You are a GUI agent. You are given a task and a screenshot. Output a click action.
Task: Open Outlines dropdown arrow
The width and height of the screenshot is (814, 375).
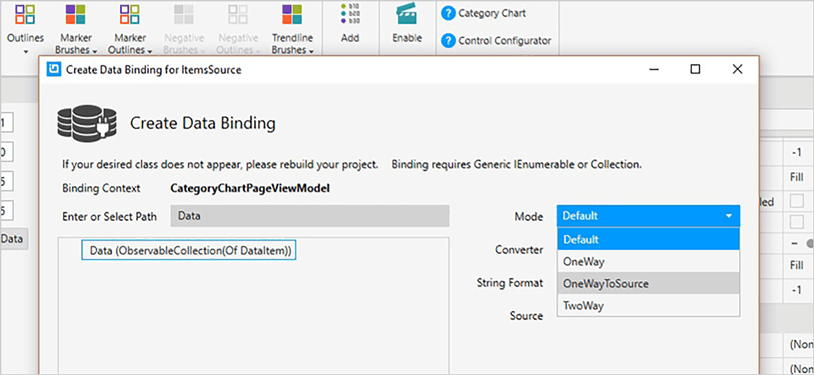(25, 51)
